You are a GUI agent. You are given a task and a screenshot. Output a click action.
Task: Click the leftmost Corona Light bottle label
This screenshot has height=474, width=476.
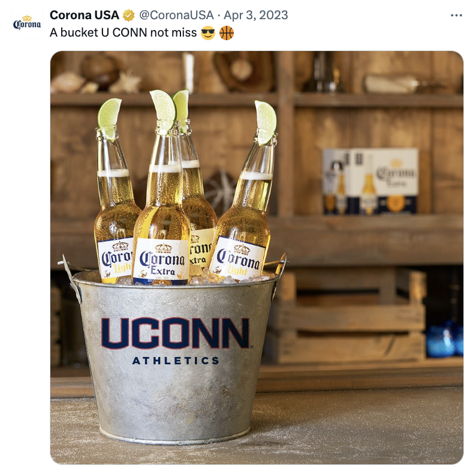pyautogui.click(x=115, y=260)
